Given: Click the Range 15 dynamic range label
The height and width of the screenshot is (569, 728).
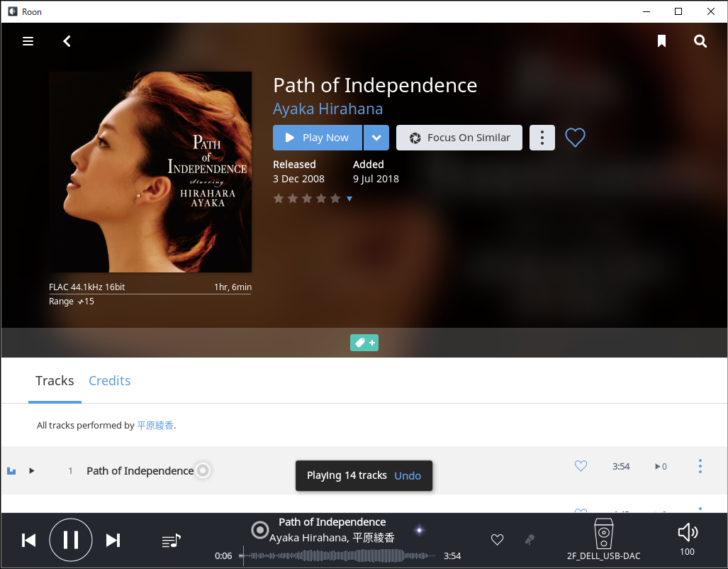Looking at the screenshot, I should 72,302.
